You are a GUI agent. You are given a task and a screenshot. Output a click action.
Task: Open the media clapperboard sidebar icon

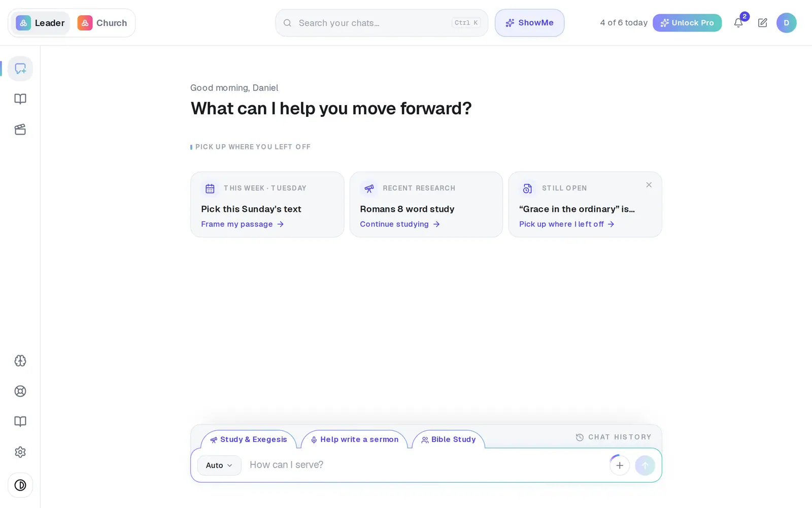point(20,130)
